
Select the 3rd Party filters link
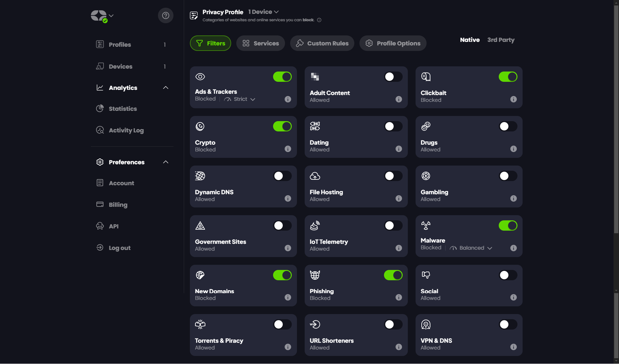[501, 40]
